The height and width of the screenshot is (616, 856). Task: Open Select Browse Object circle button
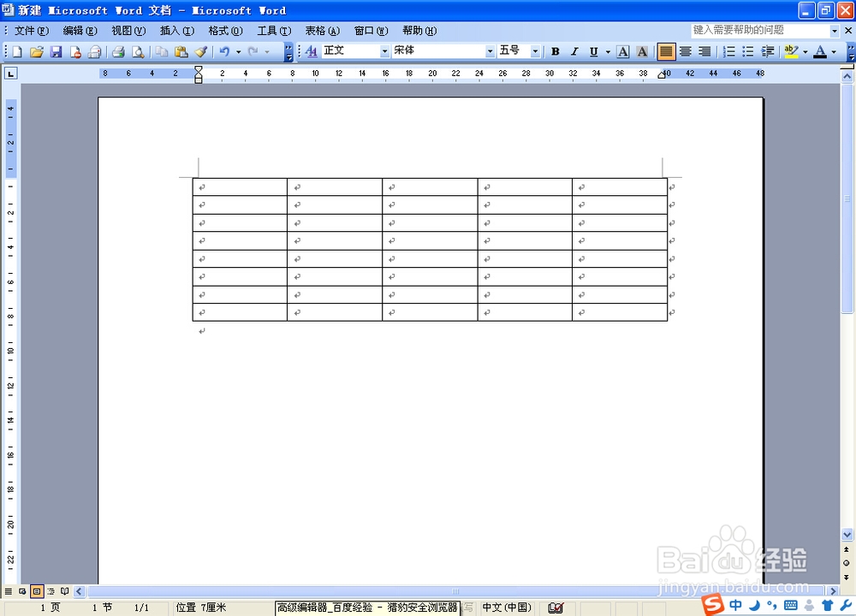pos(847,563)
